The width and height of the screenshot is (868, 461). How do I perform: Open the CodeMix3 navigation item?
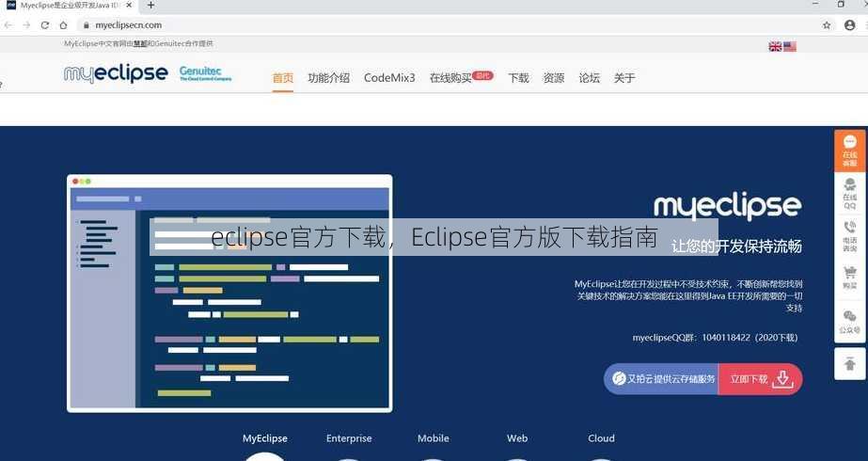coord(389,78)
